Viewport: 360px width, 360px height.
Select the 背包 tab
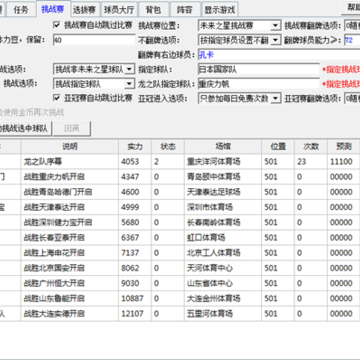153,10
